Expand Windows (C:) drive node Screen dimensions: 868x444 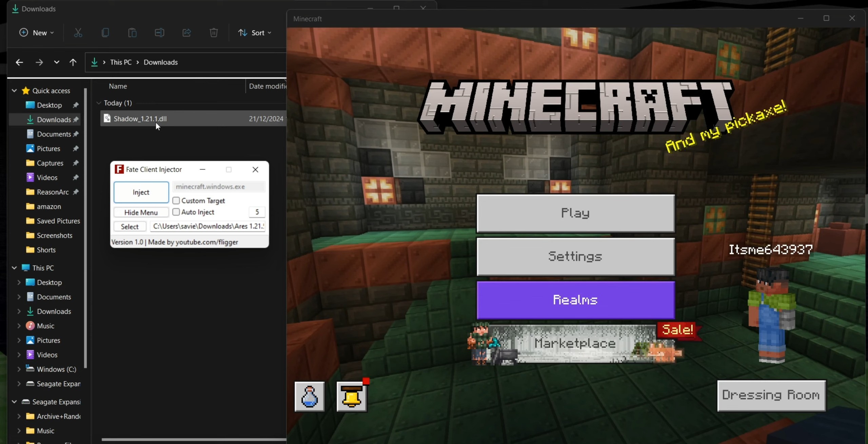pyautogui.click(x=19, y=369)
